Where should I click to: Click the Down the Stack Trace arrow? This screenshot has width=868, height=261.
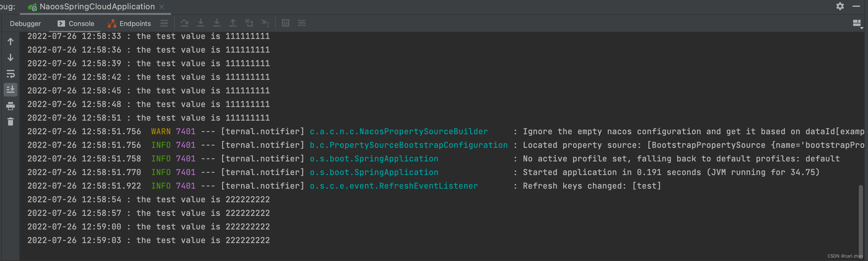(11, 58)
